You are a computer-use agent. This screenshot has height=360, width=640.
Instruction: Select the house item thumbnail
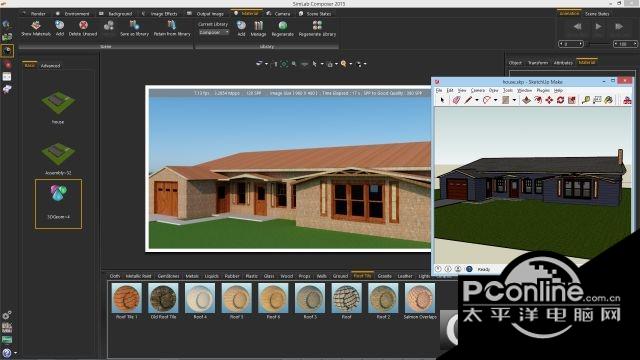tap(58, 103)
